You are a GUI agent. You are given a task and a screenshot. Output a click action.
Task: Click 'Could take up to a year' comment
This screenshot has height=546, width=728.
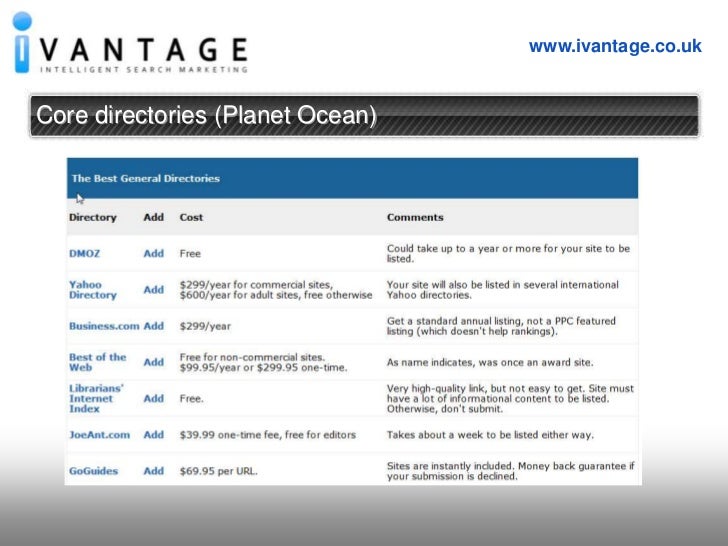pyautogui.click(x=508, y=254)
